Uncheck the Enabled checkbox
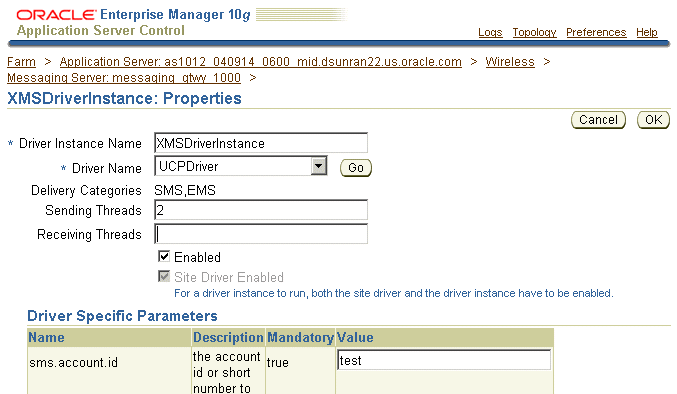 tap(164, 257)
